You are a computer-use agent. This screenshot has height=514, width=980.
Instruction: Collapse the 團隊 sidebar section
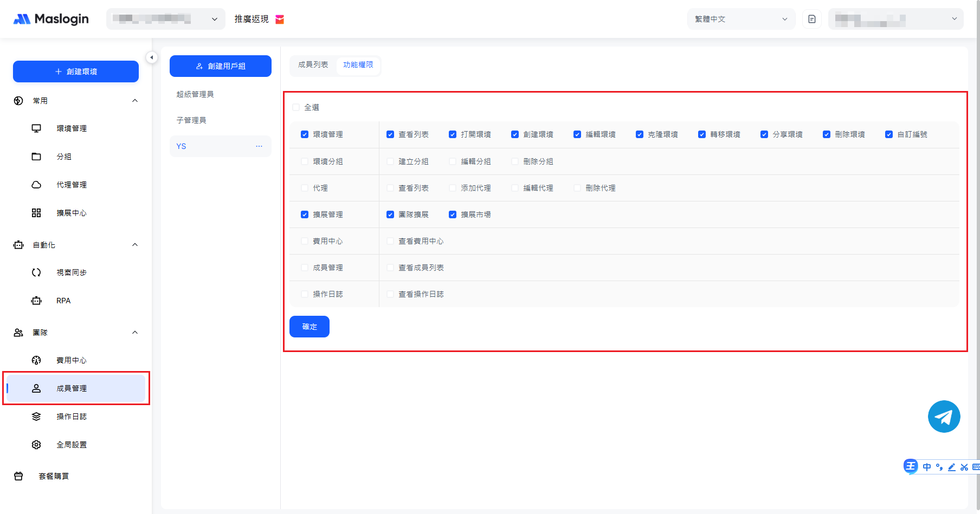135,333
